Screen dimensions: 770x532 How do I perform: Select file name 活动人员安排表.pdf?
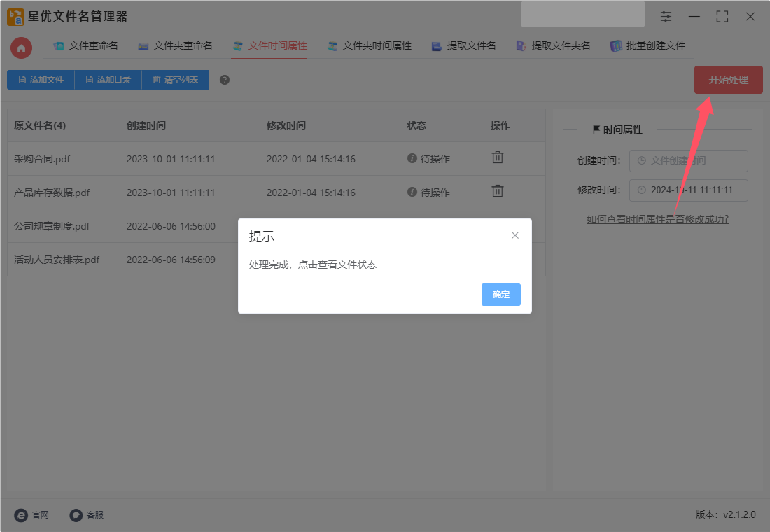click(57, 260)
